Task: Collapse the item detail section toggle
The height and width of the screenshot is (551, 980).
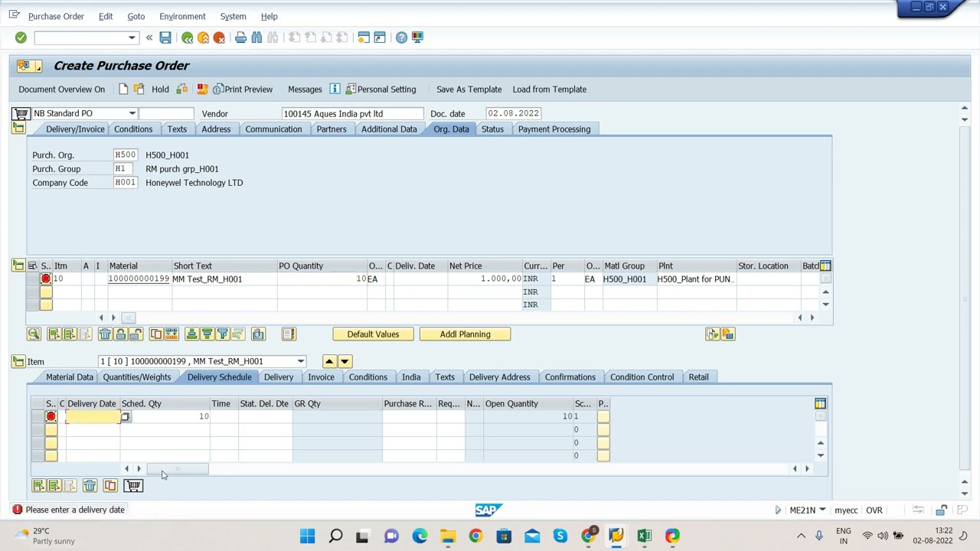Action: tap(18, 361)
